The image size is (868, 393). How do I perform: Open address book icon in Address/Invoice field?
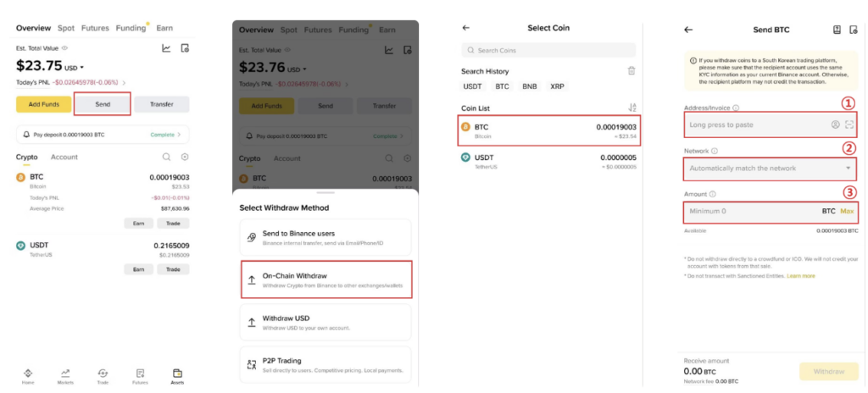pos(835,125)
